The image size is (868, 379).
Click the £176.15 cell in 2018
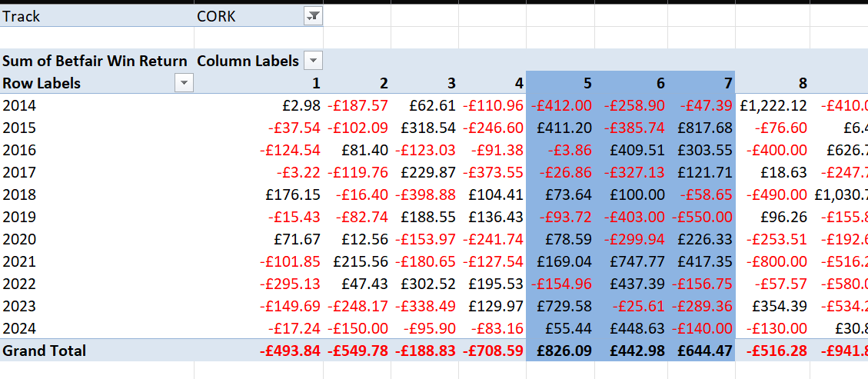[258, 194]
